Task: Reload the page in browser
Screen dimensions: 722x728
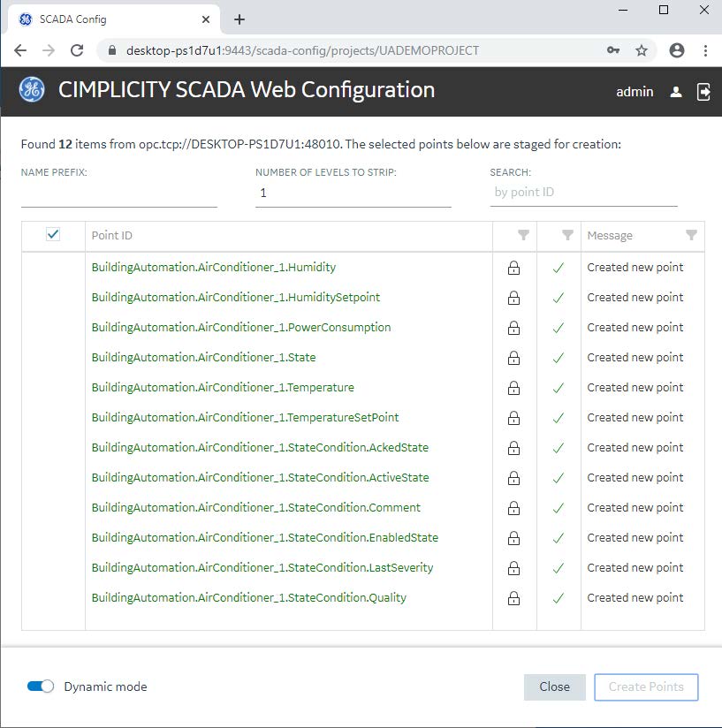Action: click(x=77, y=50)
